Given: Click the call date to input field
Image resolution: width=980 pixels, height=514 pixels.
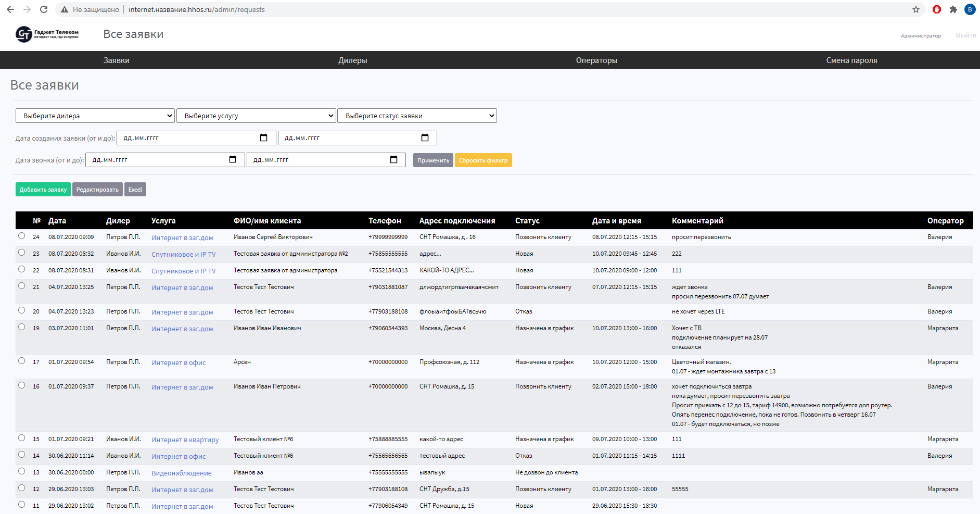Looking at the screenshot, I should (x=326, y=160).
